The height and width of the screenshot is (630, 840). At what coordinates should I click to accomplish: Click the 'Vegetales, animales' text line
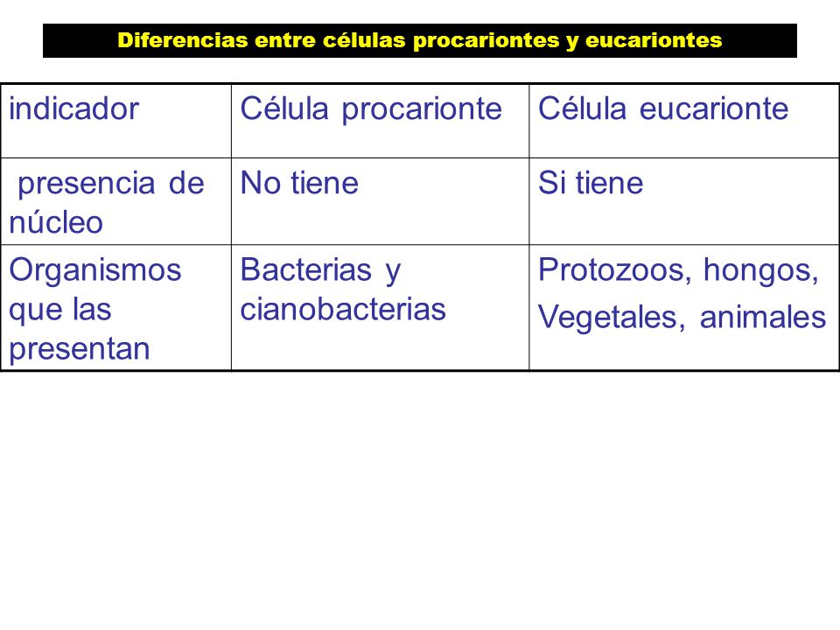coord(682,317)
